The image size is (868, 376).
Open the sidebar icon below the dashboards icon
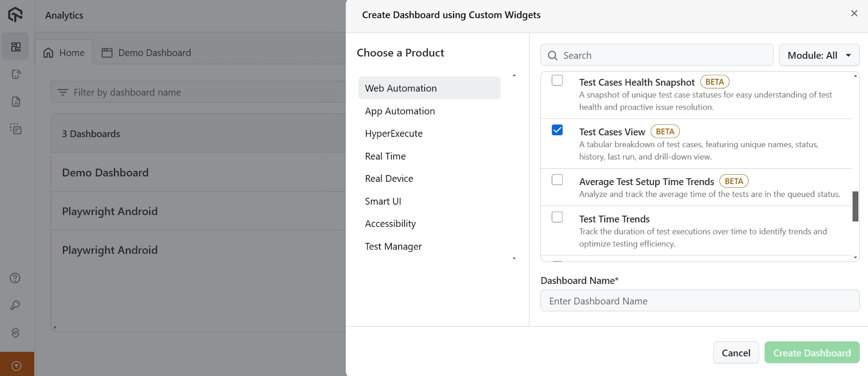coord(16,74)
